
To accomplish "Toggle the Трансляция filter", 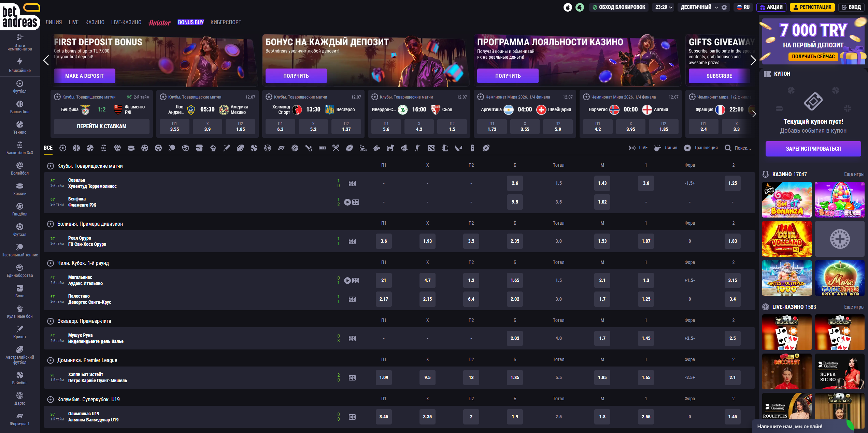I will pyautogui.click(x=701, y=148).
